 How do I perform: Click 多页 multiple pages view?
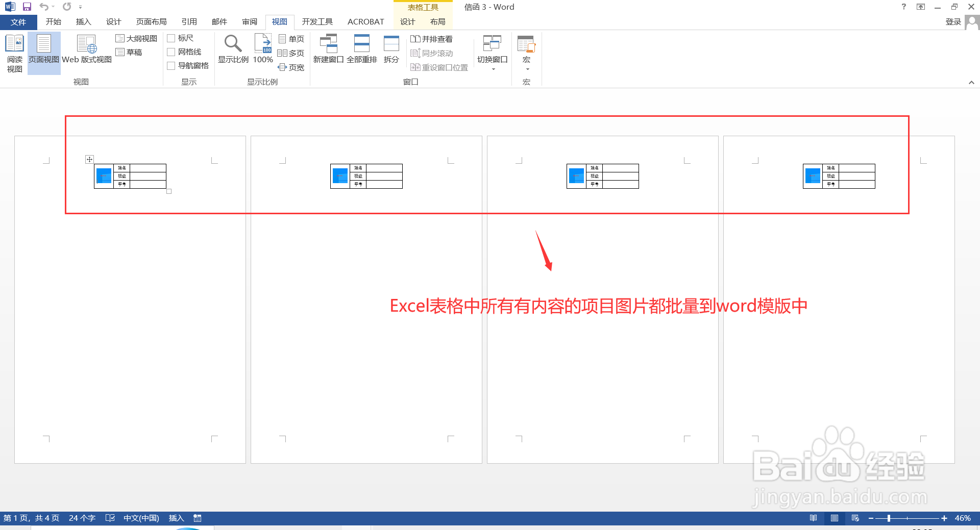tap(291, 53)
